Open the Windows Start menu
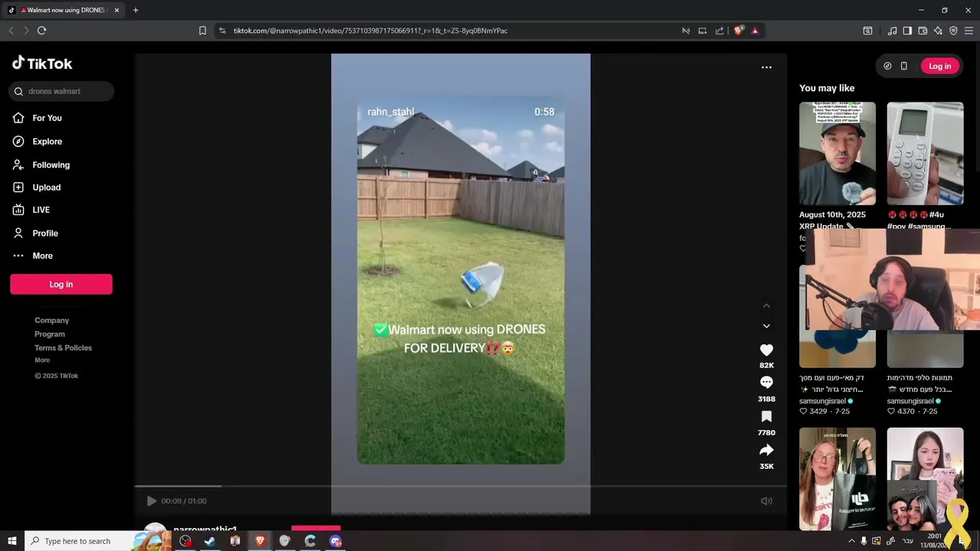The image size is (980, 551). tap(12, 541)
